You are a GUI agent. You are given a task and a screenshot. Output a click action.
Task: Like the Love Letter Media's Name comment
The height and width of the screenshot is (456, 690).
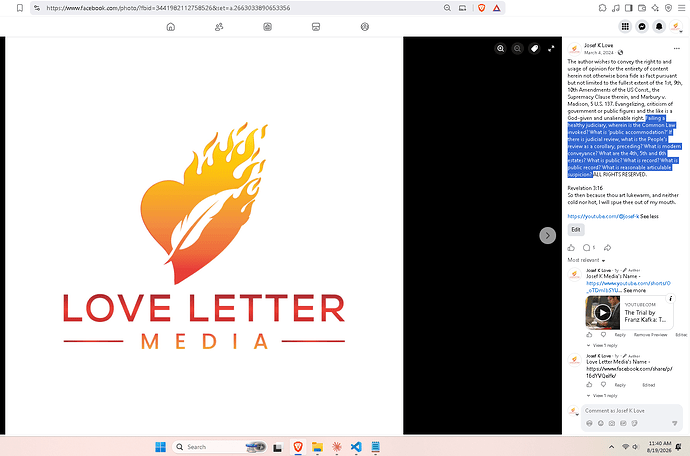pyautogui.click(x=589, y=385)
